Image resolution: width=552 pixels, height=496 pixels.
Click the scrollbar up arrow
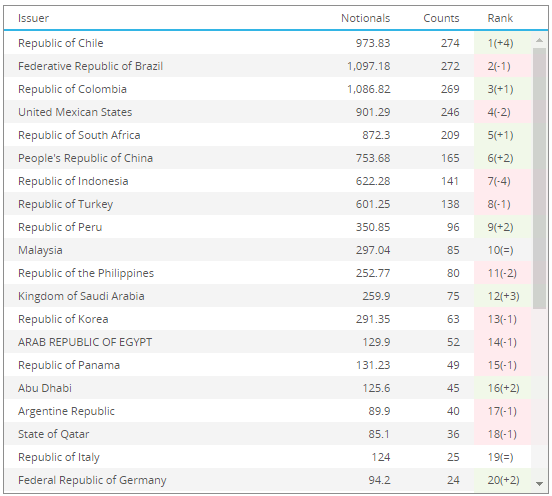(539, 40)
